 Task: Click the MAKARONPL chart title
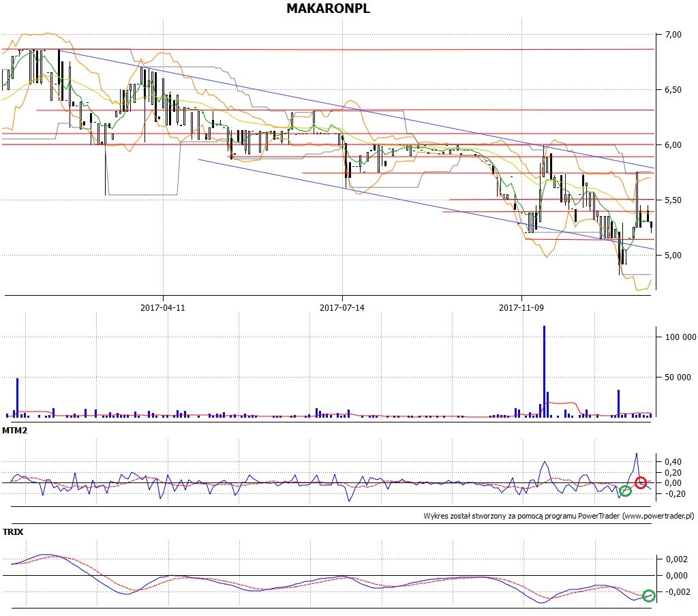(328, 8)
